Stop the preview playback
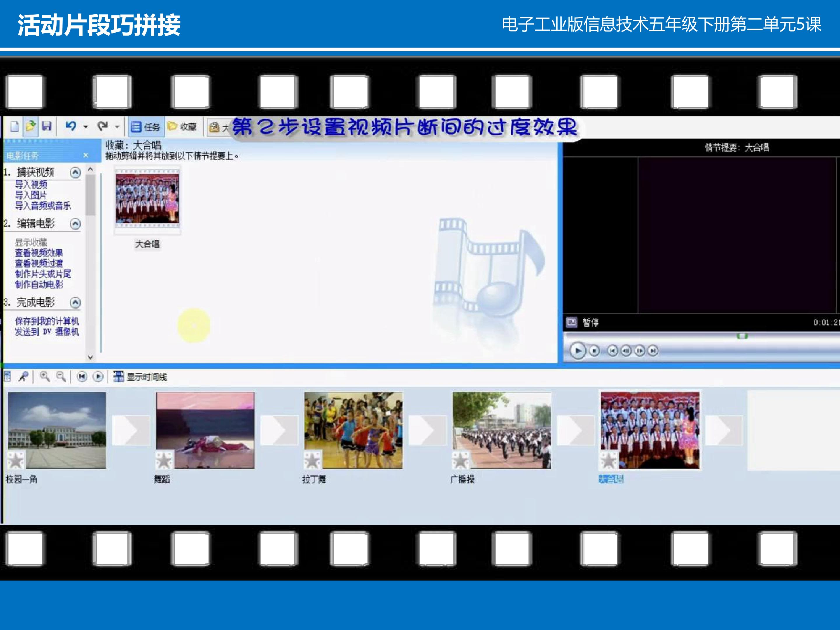This screenshot has width=840, height=630. 594,351
